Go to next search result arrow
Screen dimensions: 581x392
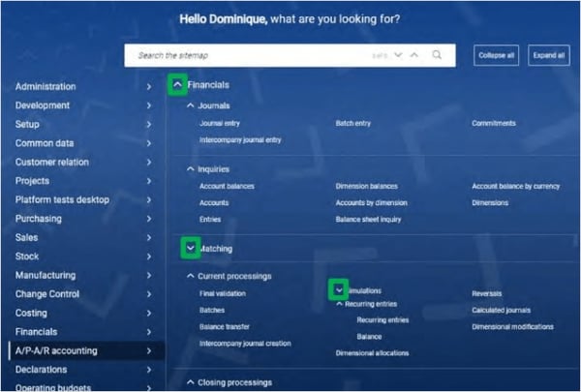(x=398, y=55)
